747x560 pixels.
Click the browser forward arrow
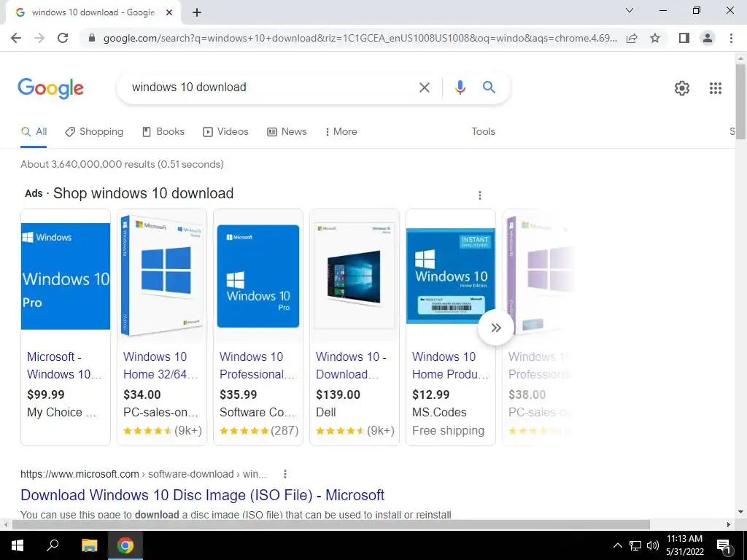pyautogui.click(x=39, y=38)
